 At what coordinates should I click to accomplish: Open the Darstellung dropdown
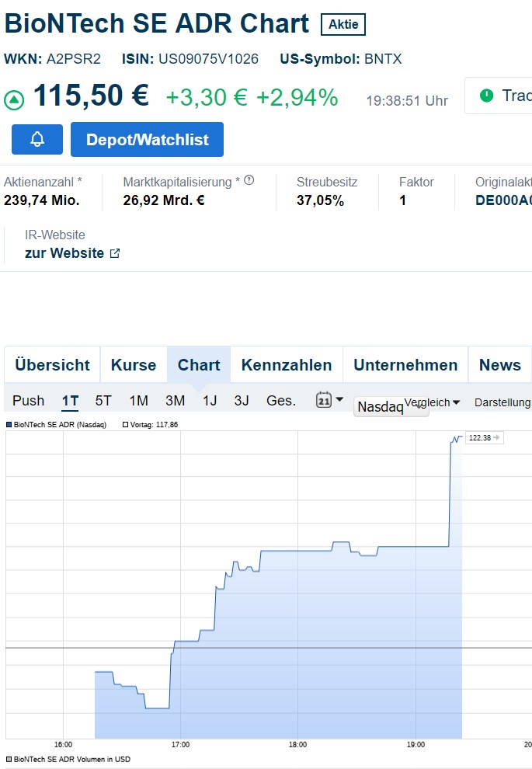pyautogui.click(x=502, y=402)
